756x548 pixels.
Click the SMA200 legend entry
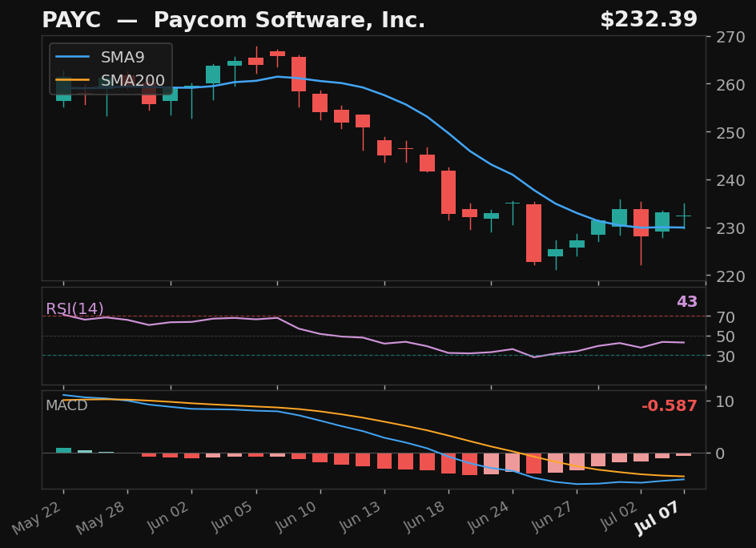point(110,80)
